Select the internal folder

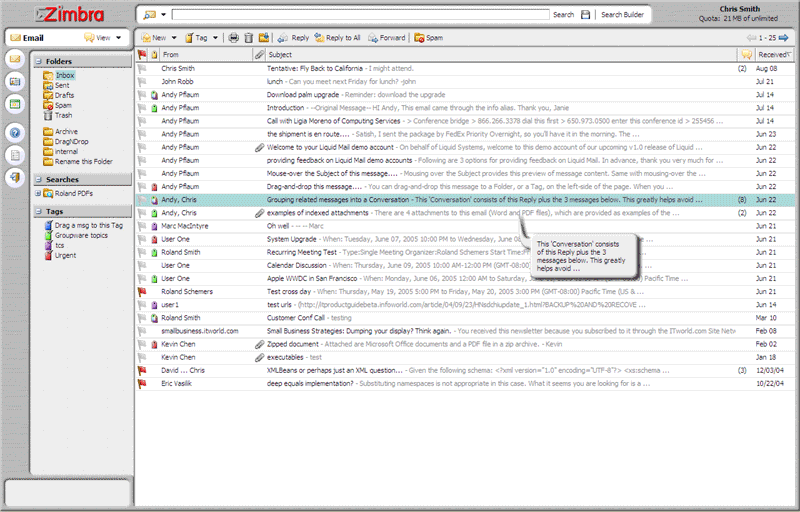(66, 151)
